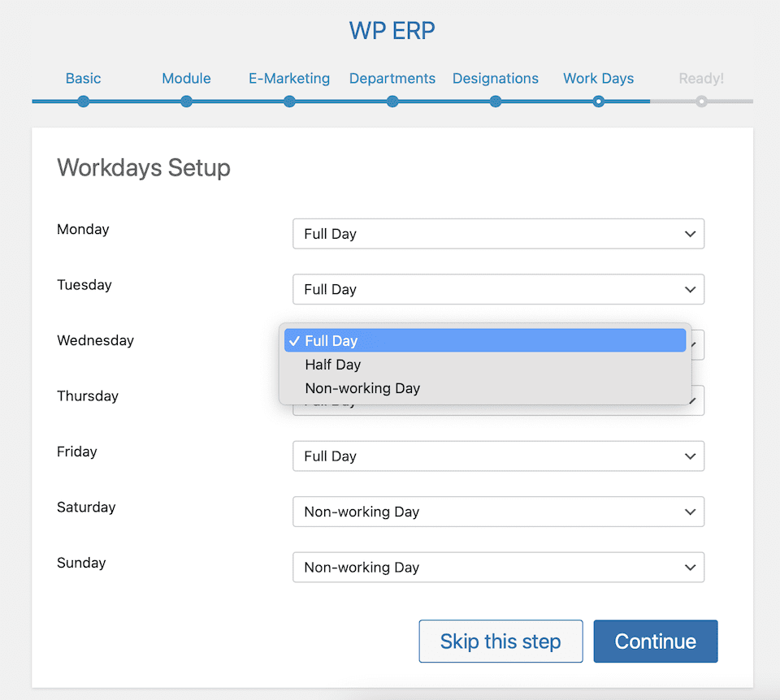Click the E-Marketing step dot on progress bar

tap(289, 102)
